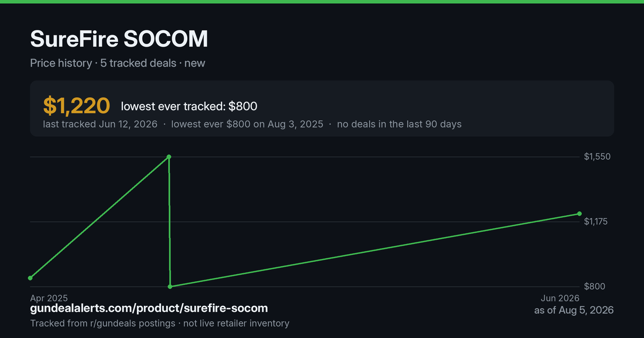This screenshot has height=338, width=644.
Task: Select the peak data point at $1,550
Action: pos(169,157)
